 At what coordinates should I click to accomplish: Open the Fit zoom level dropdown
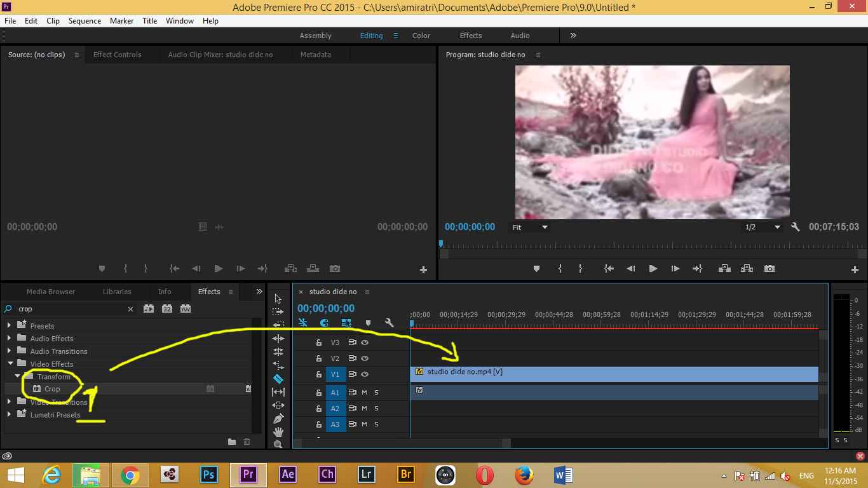tap(531, 227)
